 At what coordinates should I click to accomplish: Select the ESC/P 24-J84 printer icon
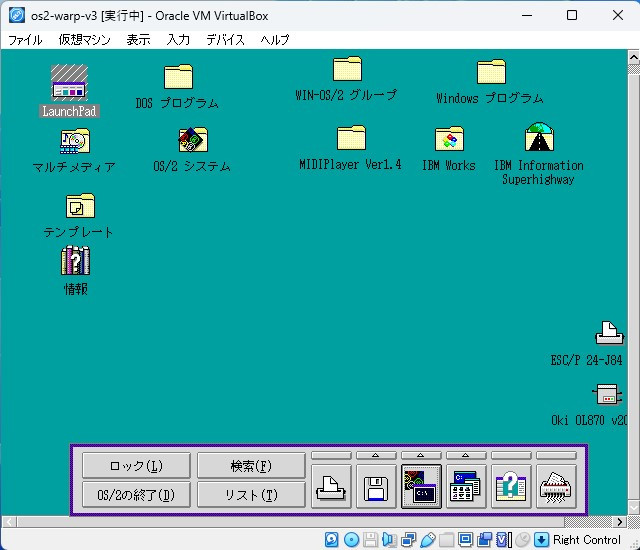[x=609, y=333]
